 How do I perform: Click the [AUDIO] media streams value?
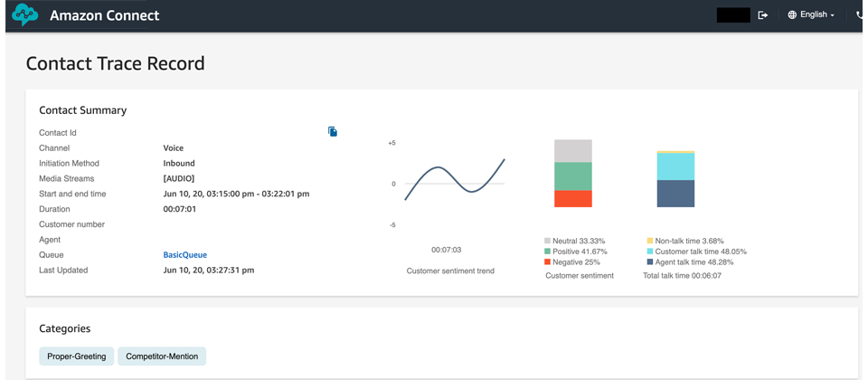click(179, 178)
